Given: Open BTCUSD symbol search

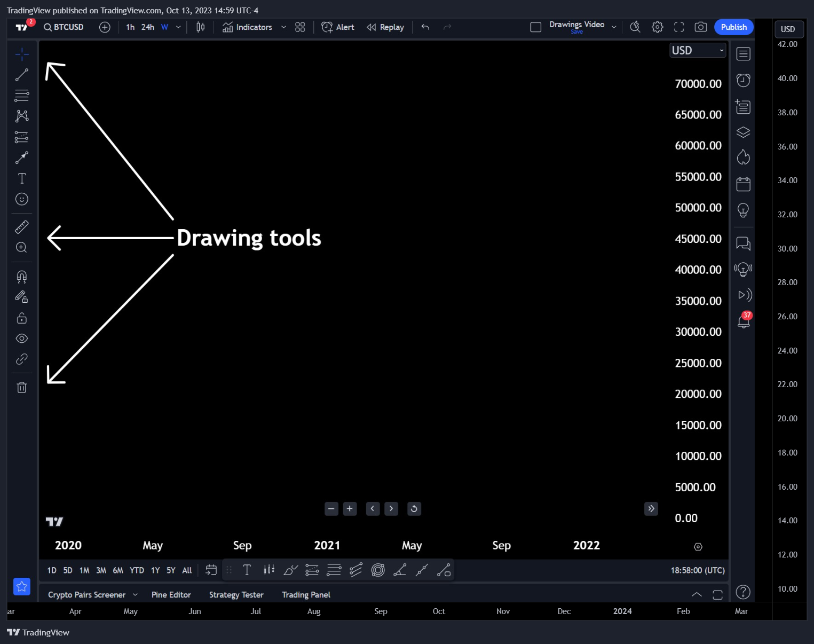Looking at the screenshot, I should (64, 27).
